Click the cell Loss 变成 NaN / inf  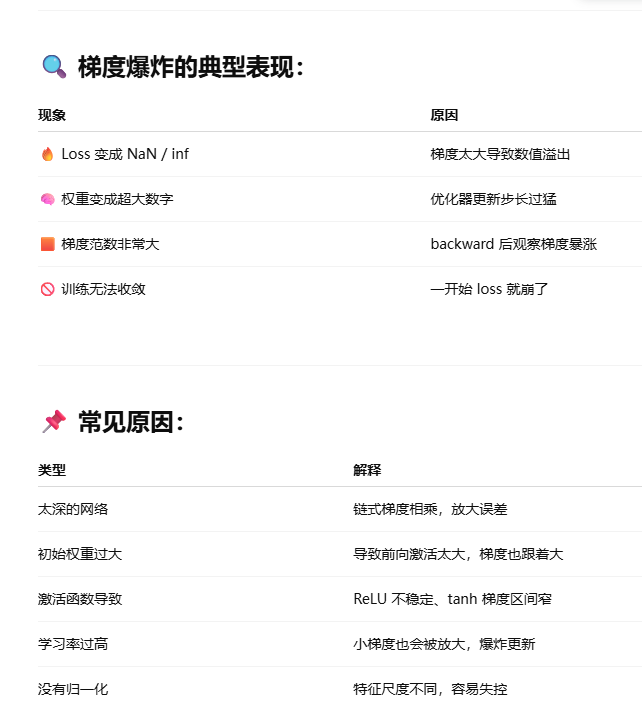125,154
